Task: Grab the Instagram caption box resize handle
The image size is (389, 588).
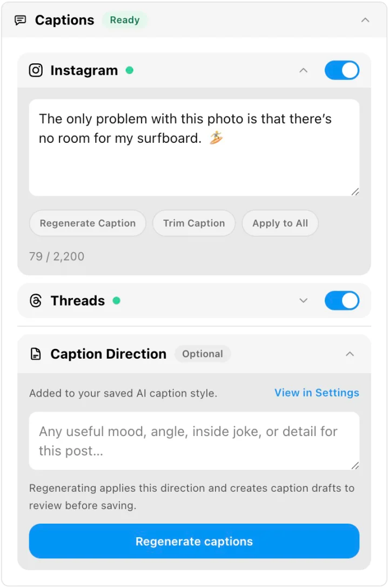Action: (x=355, y=191)
